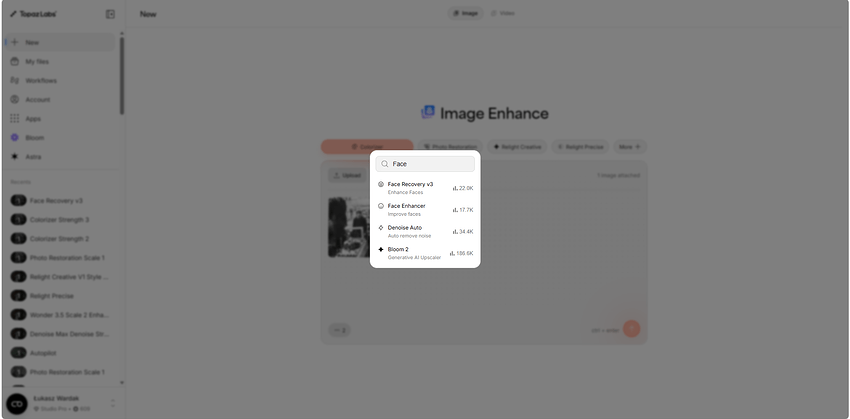850x419 pixels.
Task: Click the 22.0K usage count
Action: tap(463, 188)
